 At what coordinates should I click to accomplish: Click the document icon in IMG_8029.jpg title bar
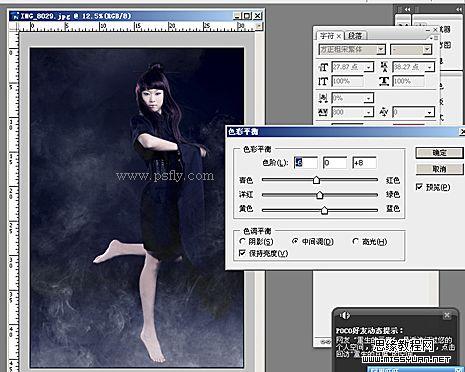tap(15, 16)
